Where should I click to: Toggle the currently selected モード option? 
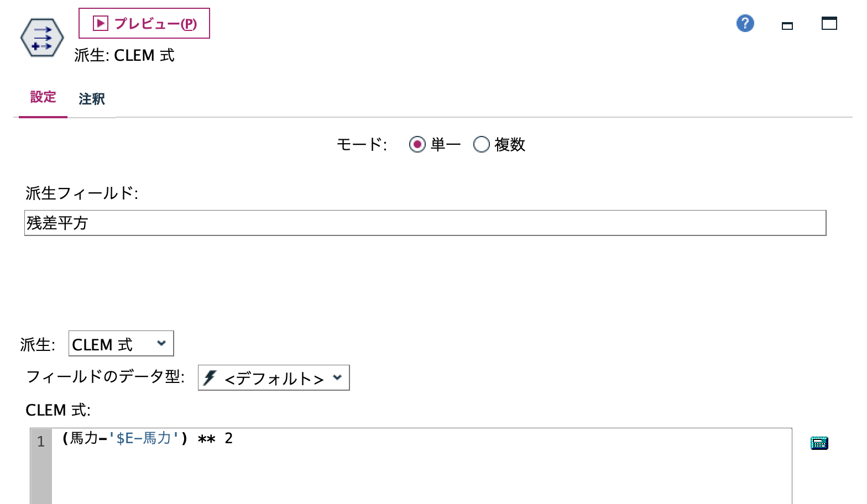coord(418,144)
